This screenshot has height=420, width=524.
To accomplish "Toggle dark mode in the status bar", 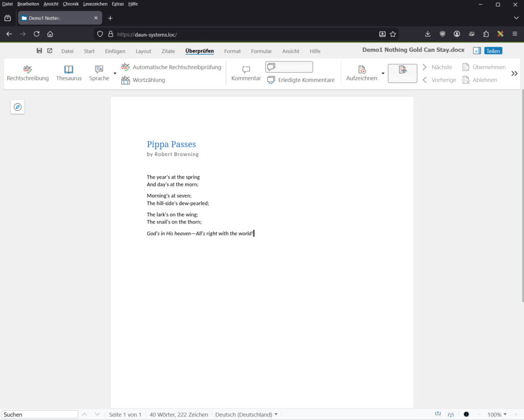I will click(x=466, y=414).
